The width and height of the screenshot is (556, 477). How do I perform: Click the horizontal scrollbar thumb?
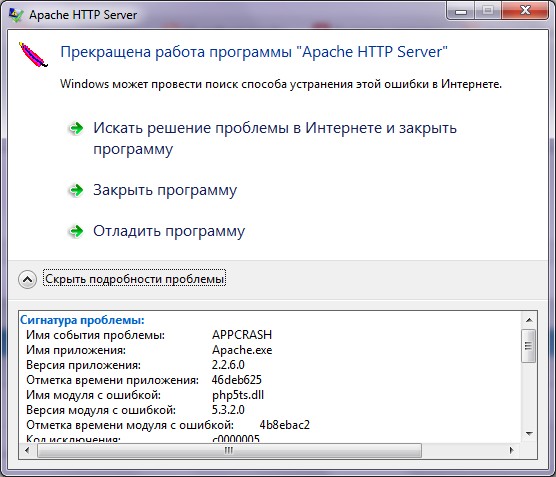coord(229,450)
